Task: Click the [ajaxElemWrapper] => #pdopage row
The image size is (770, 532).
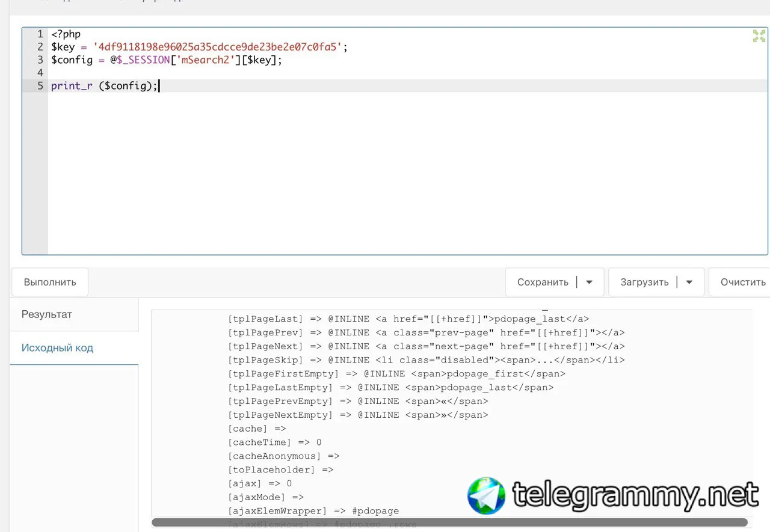Action: (313, 511)
